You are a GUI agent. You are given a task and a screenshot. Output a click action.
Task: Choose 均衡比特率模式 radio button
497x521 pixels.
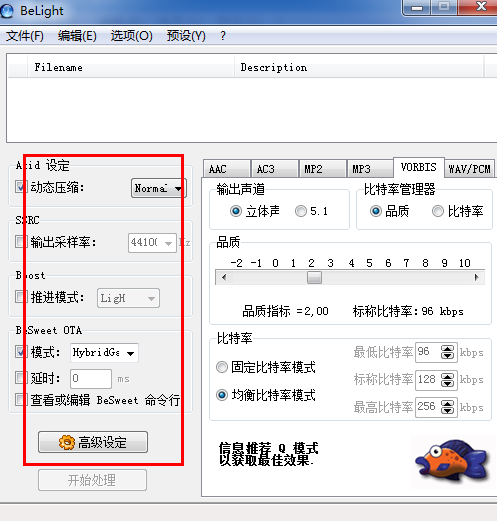222,395
